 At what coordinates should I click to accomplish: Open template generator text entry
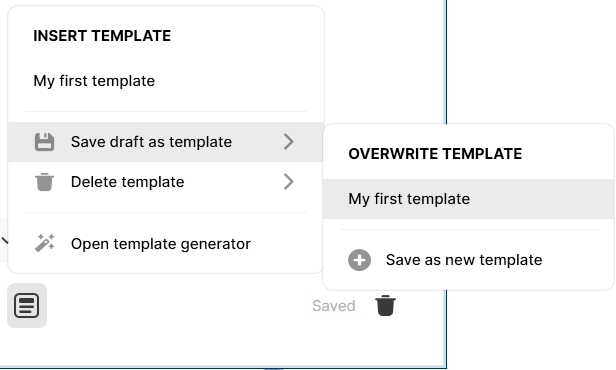tap(161, 244)
